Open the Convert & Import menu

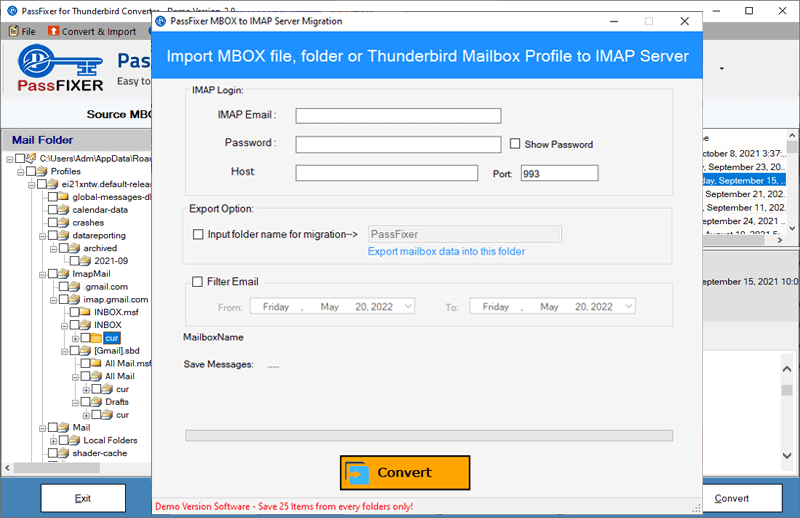92,31
